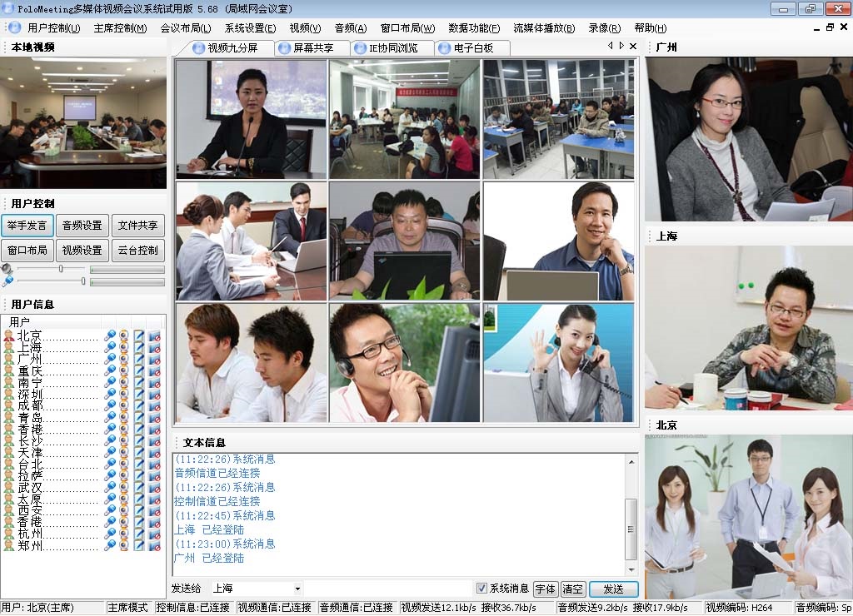Viewport: 853px width, 616px height.
Task: Open 窗口布局 in the control panel
Action: [x=27, y=250]
